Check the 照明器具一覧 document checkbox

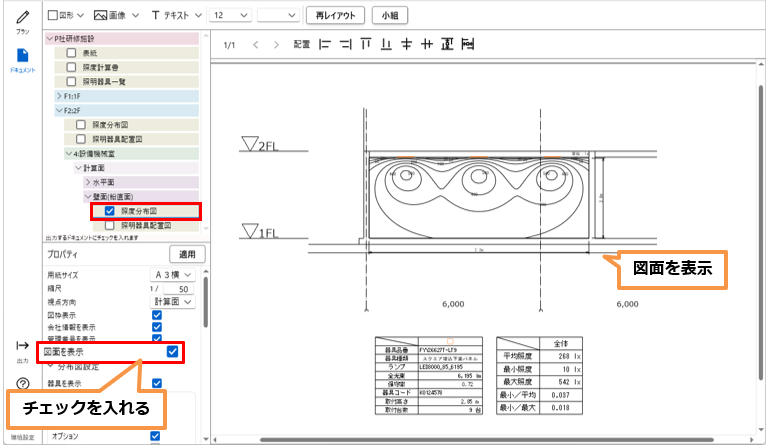(x=72, y=80)
